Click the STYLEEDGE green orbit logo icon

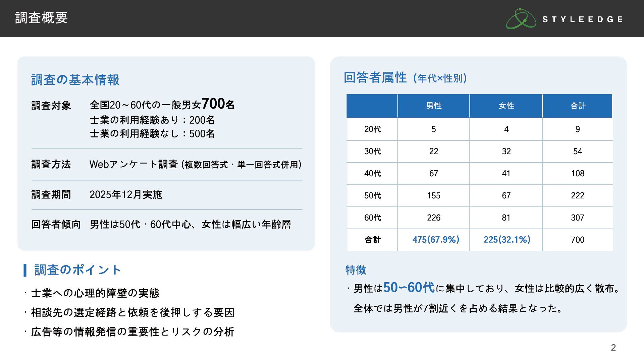521,19
